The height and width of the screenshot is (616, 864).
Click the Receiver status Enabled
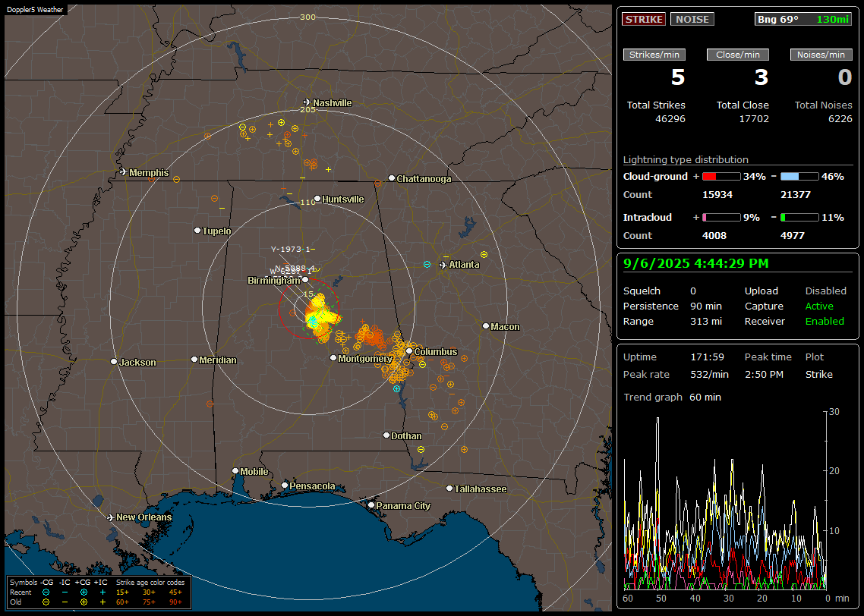(x=825, y=322)
